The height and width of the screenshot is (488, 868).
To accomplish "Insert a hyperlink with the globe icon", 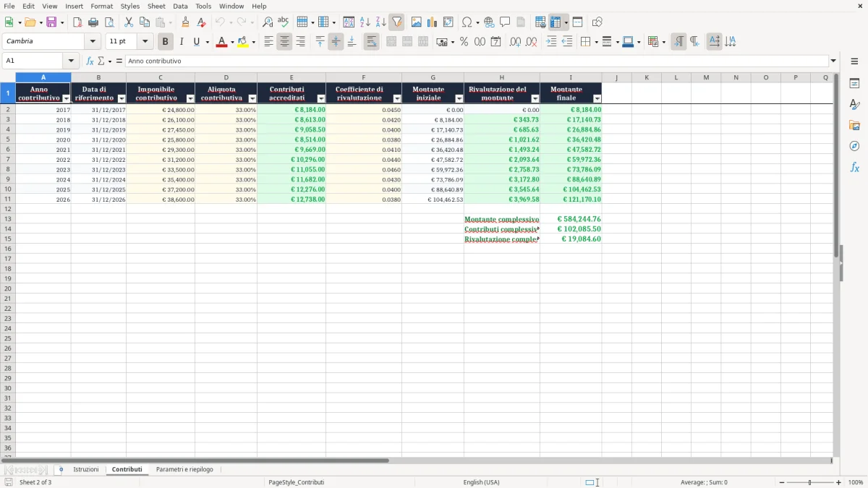I will coord(489,22).
